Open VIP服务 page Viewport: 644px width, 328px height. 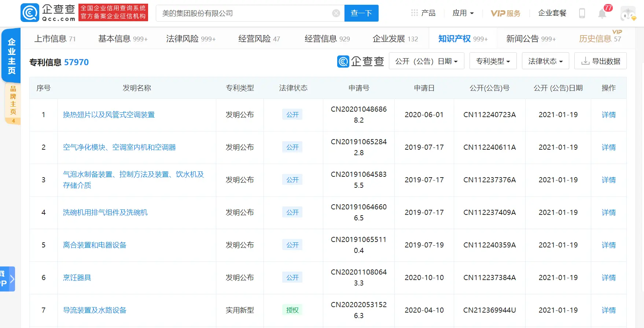coord(505,13)
